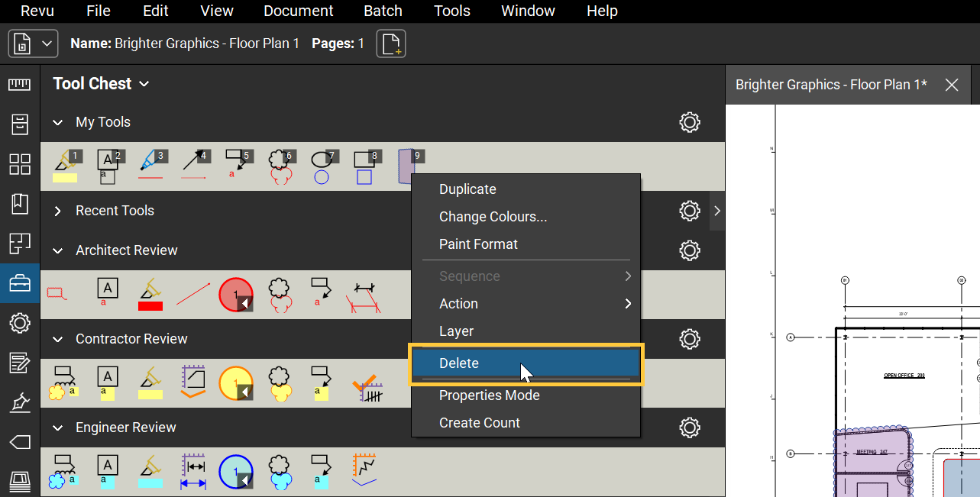This screenshot has height=497, width=980.
Task: Open the Batch menu
Action: [383, 11]
